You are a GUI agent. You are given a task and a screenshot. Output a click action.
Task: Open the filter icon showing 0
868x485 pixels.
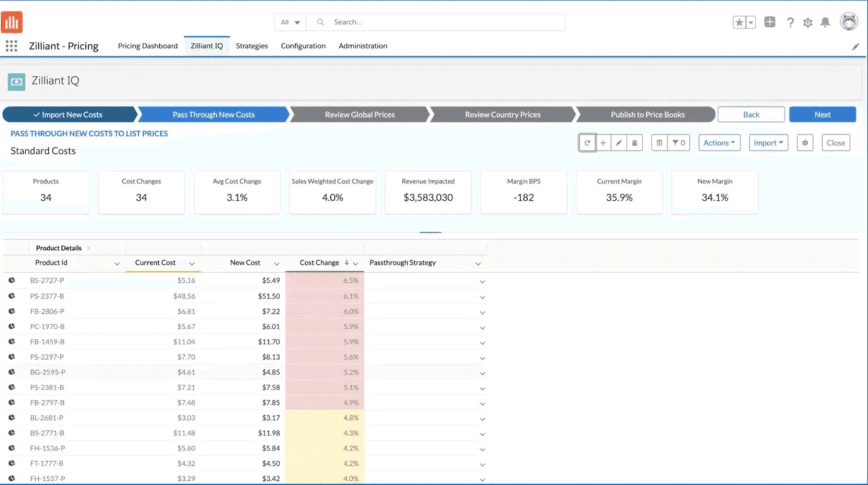click(x=678, y=143)
